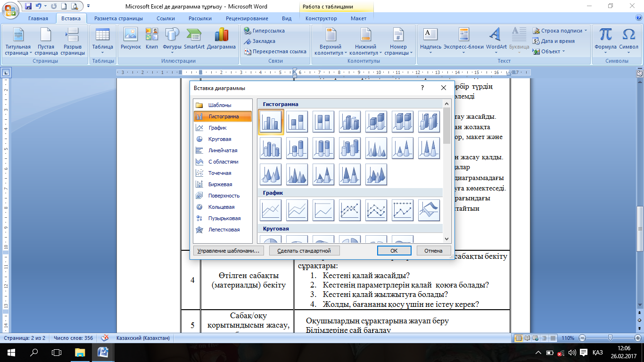Screen dimensions: 644x362
Task: Insert a Разрыв страницы
Action: (x=73, y=41)
